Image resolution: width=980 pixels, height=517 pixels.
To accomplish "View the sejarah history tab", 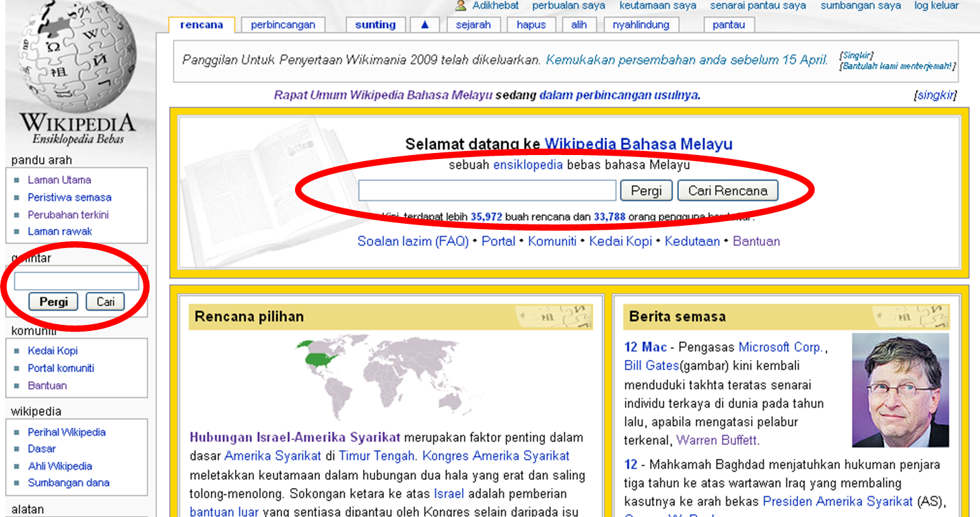I will coord(473,25).
